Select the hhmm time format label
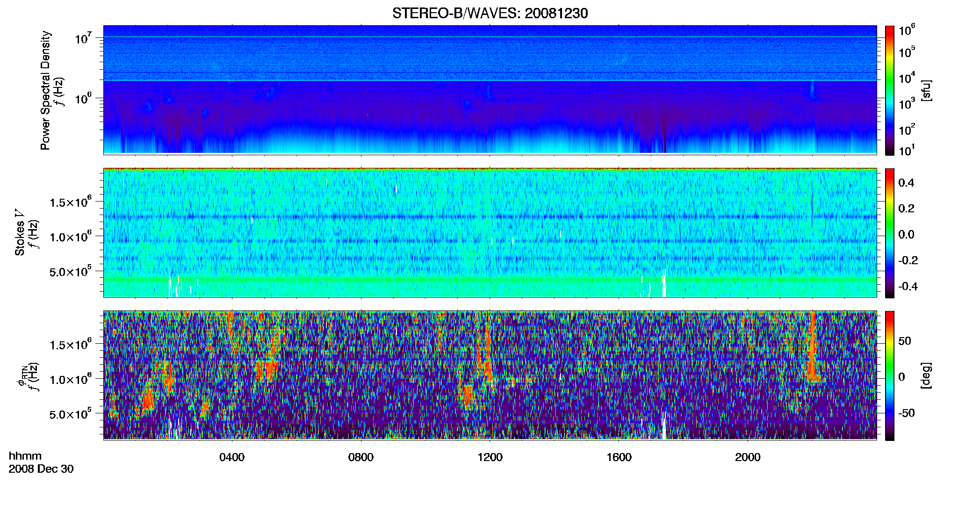This screenshot has width=980, height=505. tap(25, 456)
